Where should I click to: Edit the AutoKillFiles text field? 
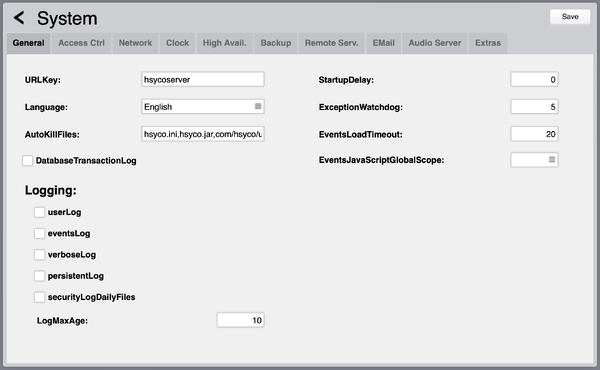[x=203, y=134]
